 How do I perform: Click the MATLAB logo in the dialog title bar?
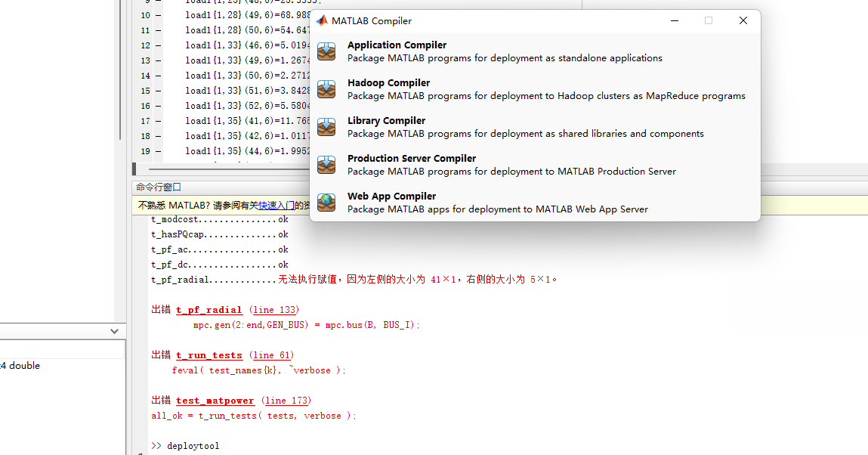click(x=322, y=20)
